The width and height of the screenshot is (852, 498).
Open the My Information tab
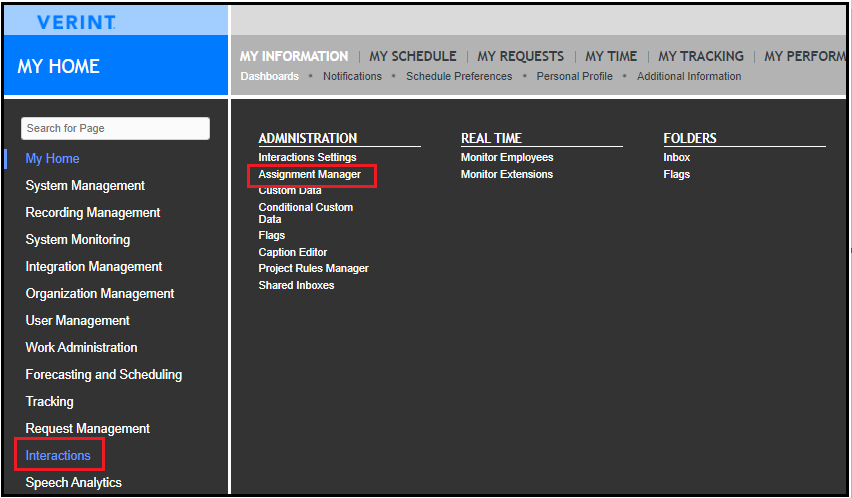point(294,56)
